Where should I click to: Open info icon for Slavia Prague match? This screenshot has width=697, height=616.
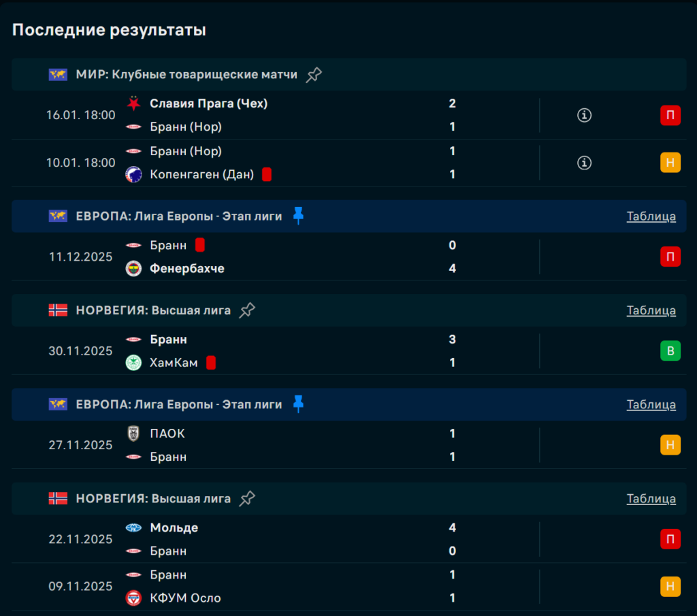click(x=584, y=115)
